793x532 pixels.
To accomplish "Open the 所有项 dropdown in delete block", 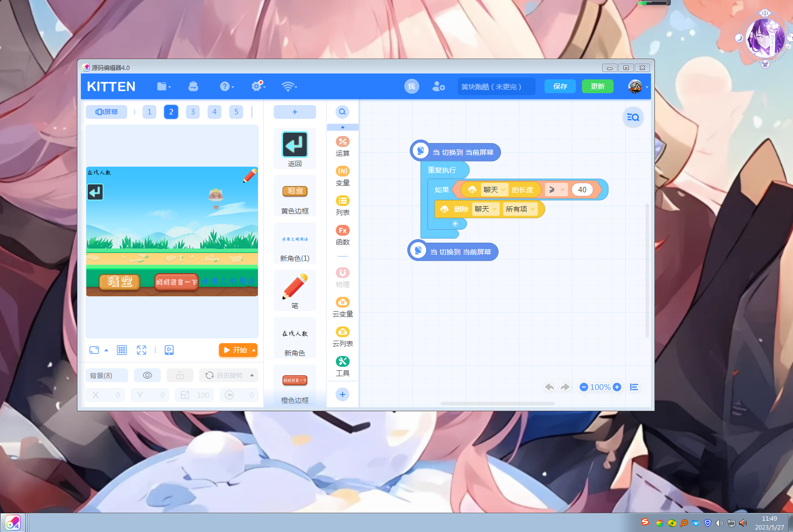I will pyautogui.click(x=520, y=209).
